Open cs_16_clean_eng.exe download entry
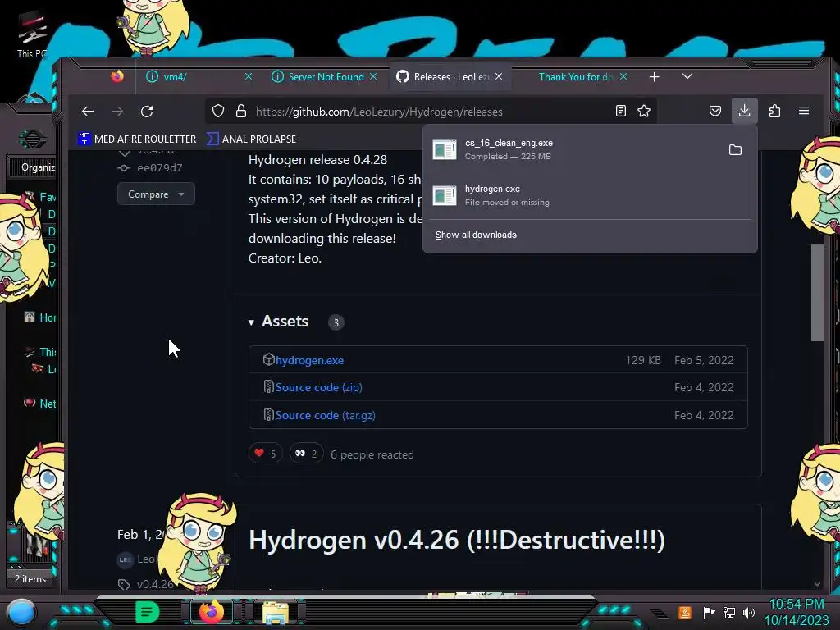840x630 pixels. click(x=576, y=149)
